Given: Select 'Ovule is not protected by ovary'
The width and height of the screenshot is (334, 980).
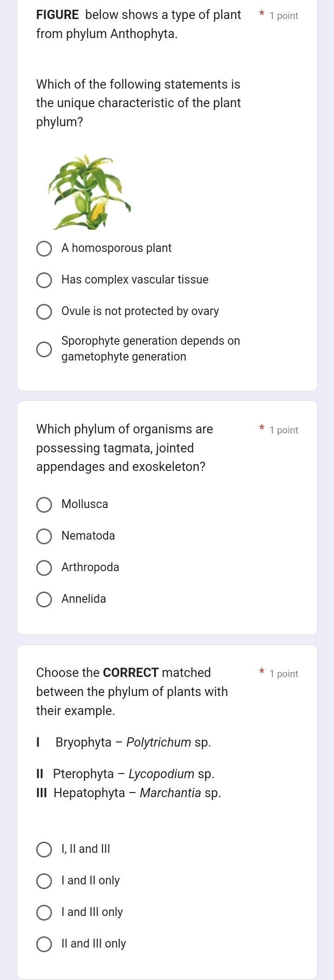Looking at the screenshot, I should point(44,312).
